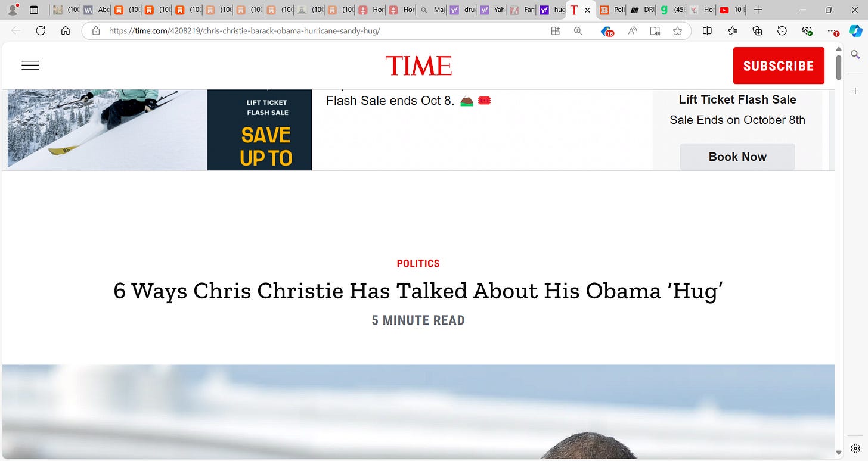This screenshot has width=868, height=461.
Task: Launch Copilot from the toolbar
Action: click(855, 31)
